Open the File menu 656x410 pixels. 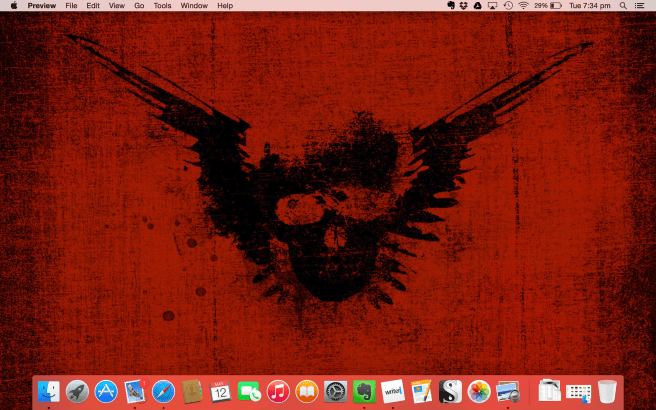point(71,5)
